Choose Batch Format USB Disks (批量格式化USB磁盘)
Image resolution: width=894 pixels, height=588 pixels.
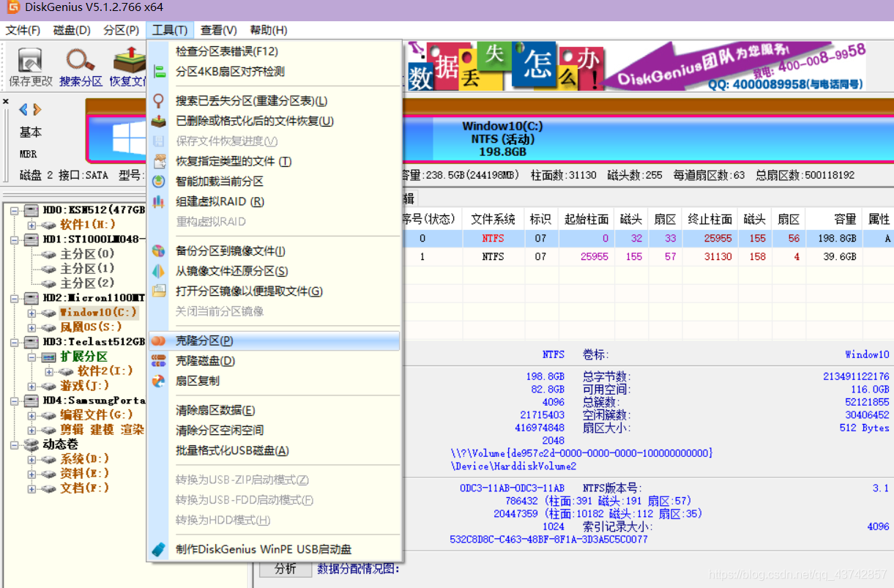pyautogui.click(x=274, y=450)
